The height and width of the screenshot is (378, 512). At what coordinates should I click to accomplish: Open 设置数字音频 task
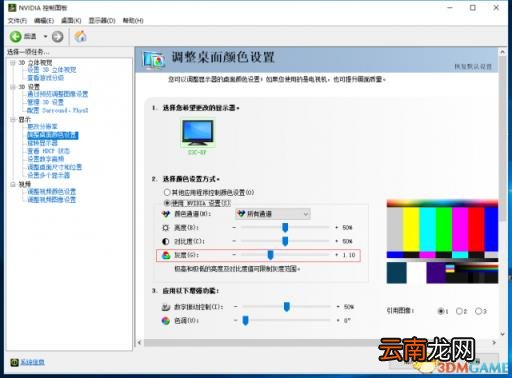(45, 159)
